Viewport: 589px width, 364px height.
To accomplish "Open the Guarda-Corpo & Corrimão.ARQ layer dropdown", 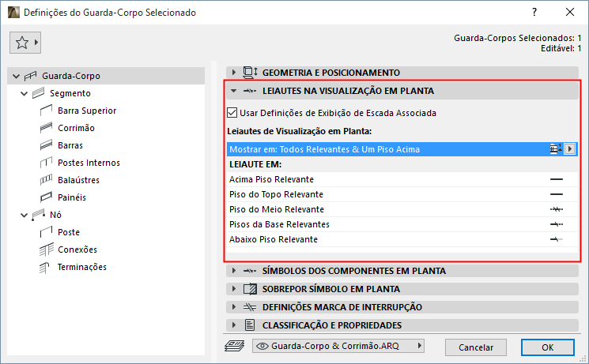I will point(338,346).
